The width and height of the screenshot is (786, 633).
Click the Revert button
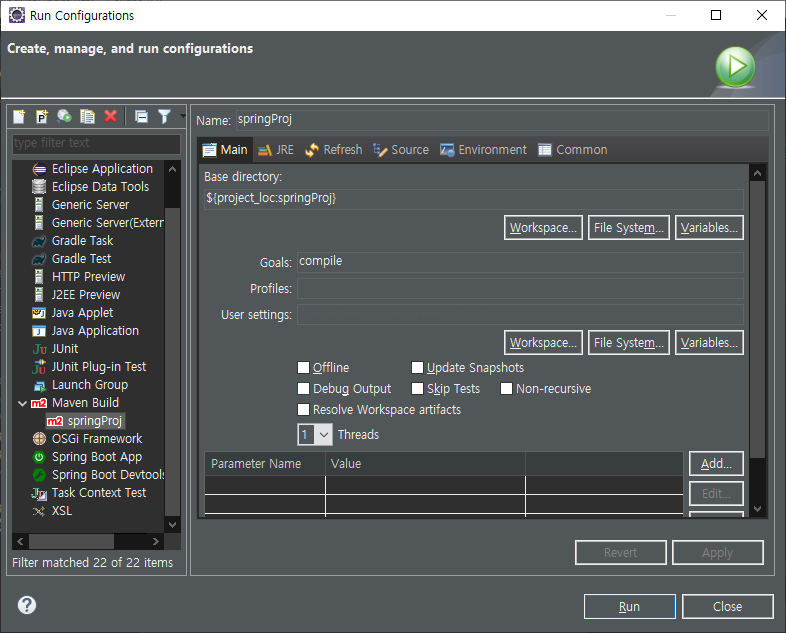click(x=621, y=553)
